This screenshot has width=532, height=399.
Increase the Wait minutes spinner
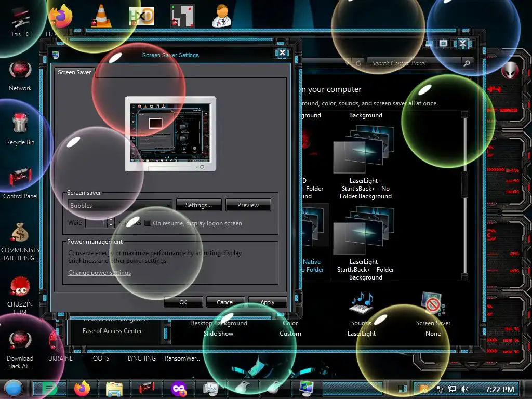tap(111, 220)
